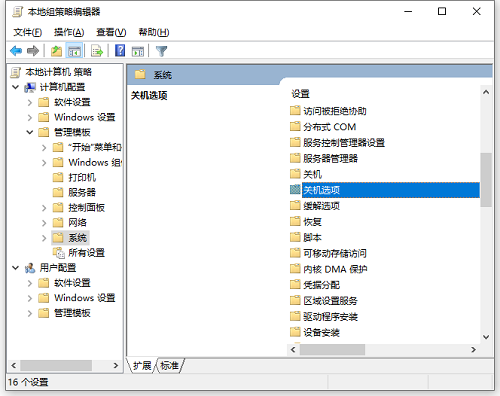The width and height of the screenshot is (500, 396).
Task: Select 关机 folder in list
Action: (312, 174)
